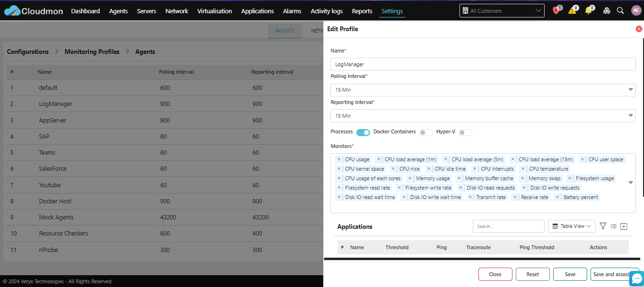The image size is (644, 287).
Task: Remove the CPU idle time tag
Action: (429, 169)
